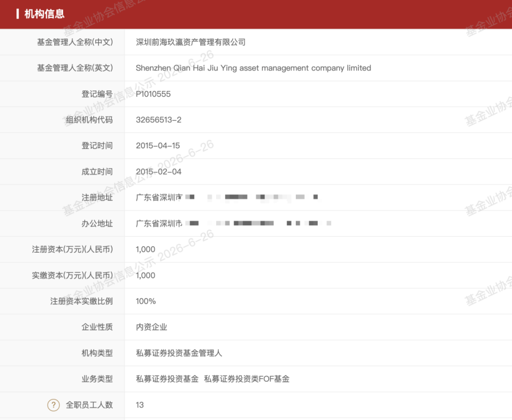Click the 注册地址 label

tap(97, 198)
